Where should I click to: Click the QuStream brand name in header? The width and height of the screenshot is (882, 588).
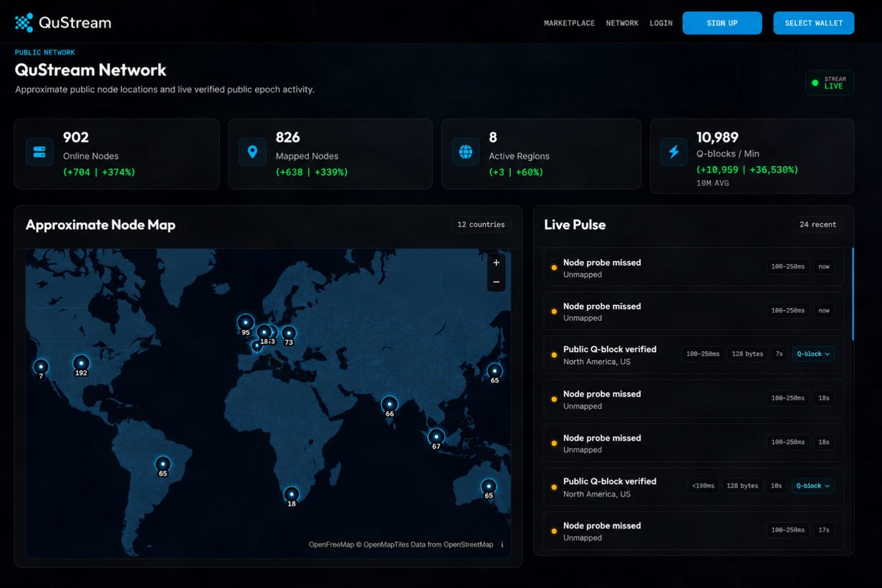pyautogui.click(x=74, y=23)
